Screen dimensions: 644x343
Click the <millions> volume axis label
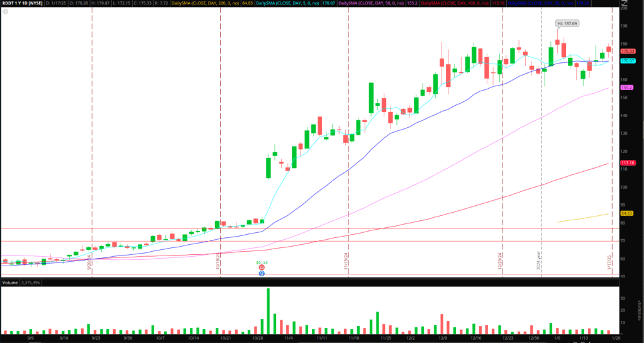(639, 310)
